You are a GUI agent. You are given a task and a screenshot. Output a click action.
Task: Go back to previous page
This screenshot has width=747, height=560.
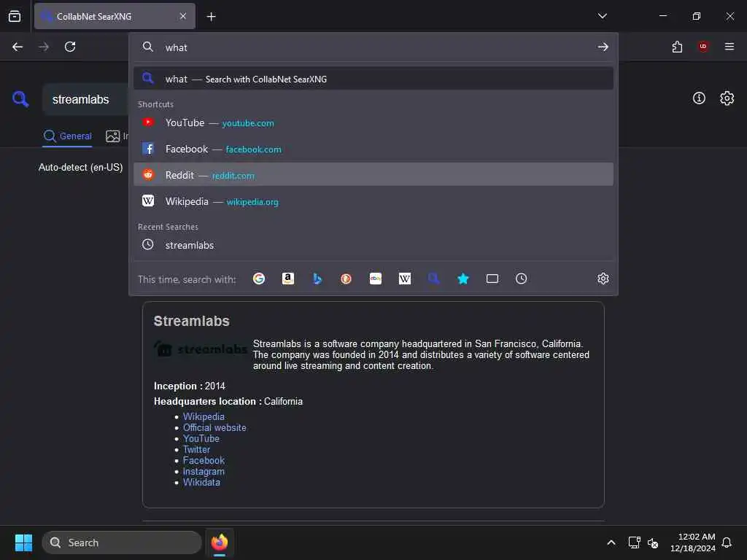pos(18,47)
